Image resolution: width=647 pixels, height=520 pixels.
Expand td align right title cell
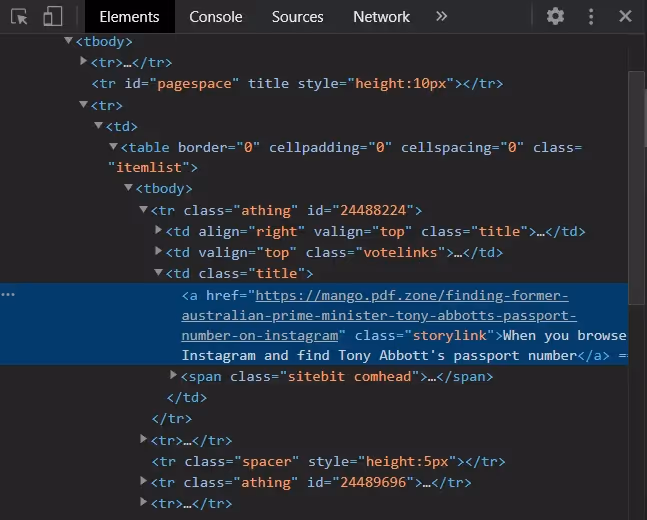click(158, 230)
